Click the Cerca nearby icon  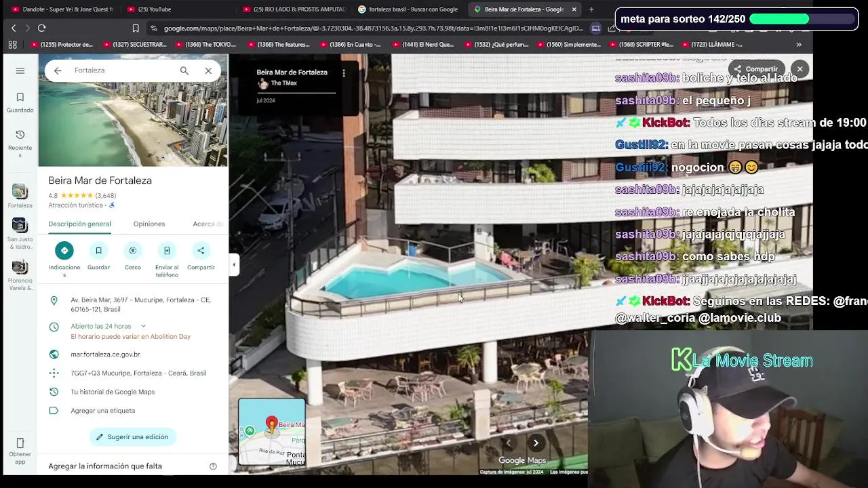coord(133,251)
